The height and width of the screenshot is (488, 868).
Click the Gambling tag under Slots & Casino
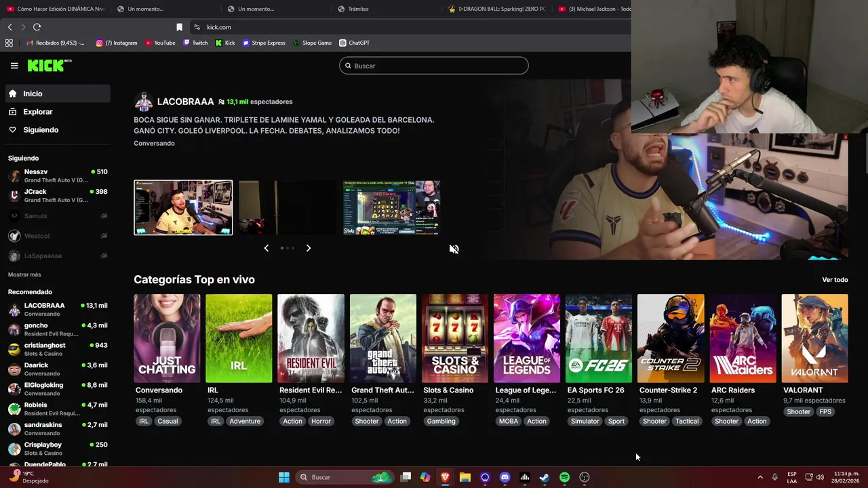point(441,421)
